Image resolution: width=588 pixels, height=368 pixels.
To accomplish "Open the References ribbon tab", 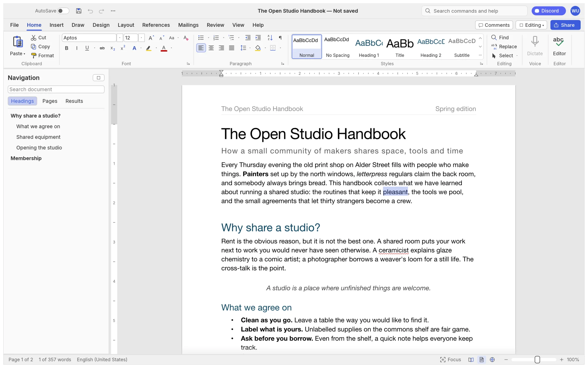I will tap(156, 25).
